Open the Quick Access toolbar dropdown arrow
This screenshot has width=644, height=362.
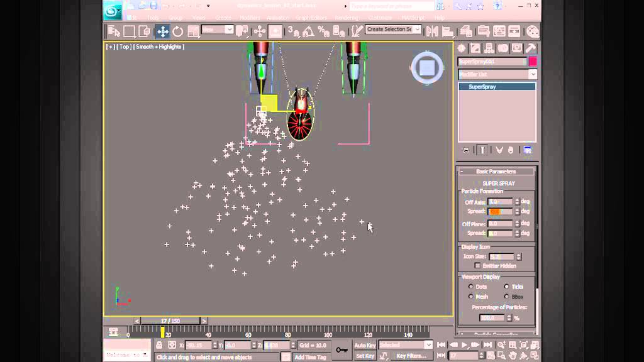tap(208, 6)
